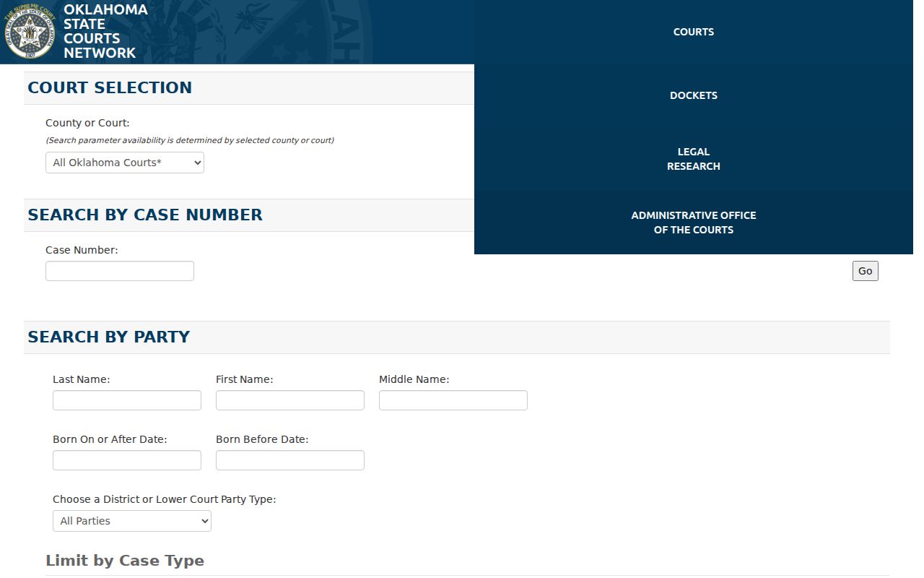Open the Oklahoma State Courts Network home link
This screenshot has width=924, height=578.
(x=105, y=31)
